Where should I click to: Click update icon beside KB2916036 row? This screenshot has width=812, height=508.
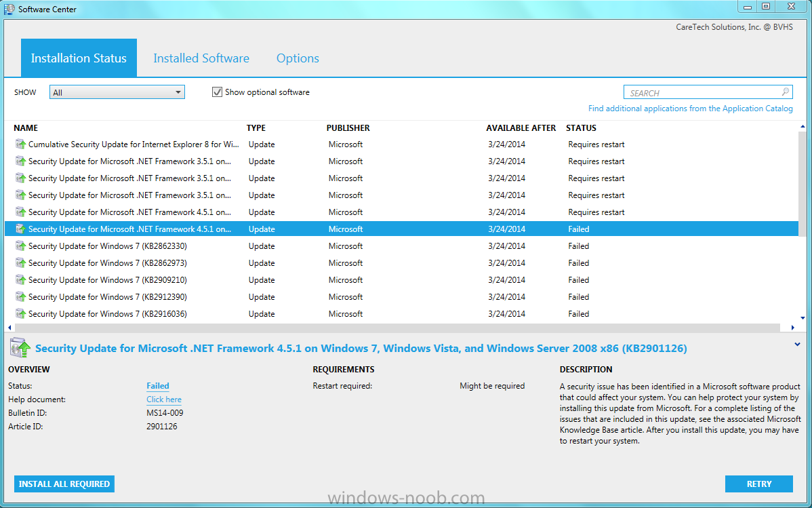20,313
